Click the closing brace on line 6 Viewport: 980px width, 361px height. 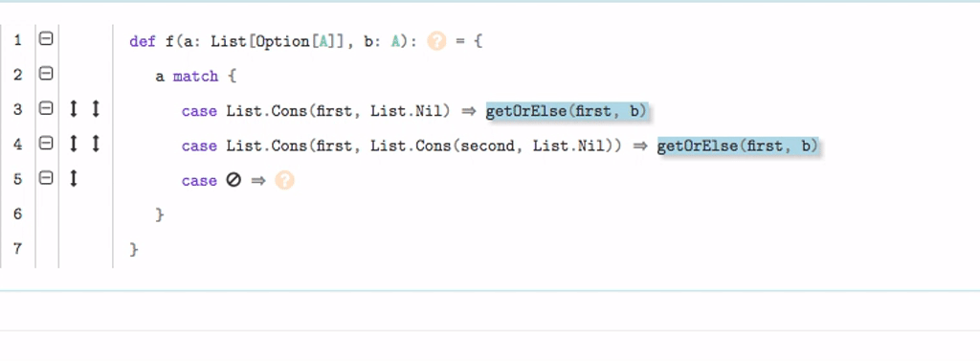point(160,214)
